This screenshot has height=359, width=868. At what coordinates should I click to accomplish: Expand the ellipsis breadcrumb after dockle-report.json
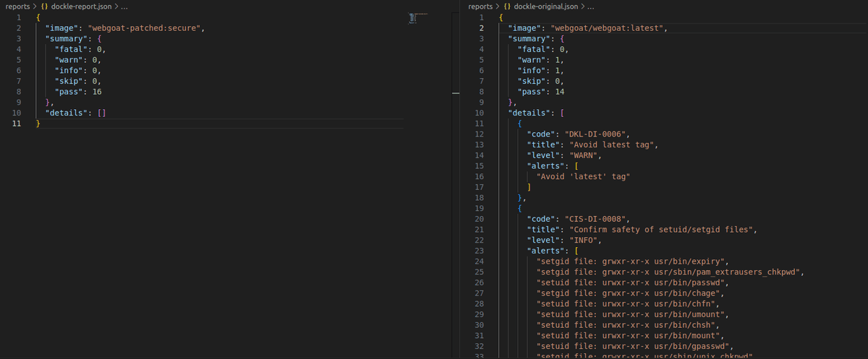[123, 6]
